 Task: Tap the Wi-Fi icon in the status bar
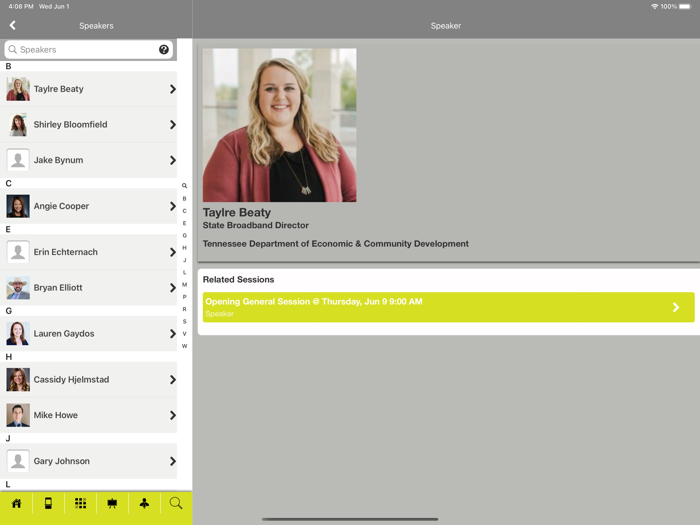[x=654, y=6]
